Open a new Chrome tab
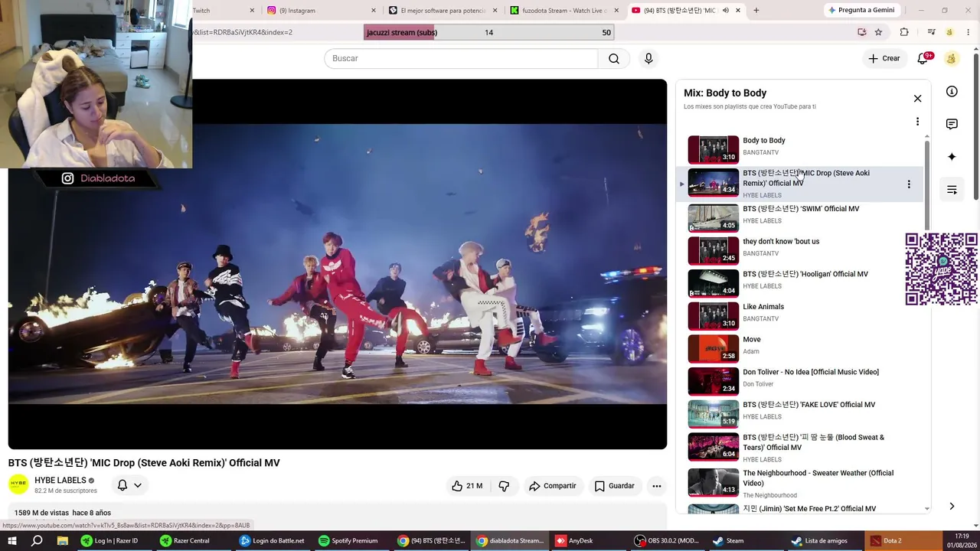Image resolution: width=980 pixels, height=551 pixels. tap(756, 11)
